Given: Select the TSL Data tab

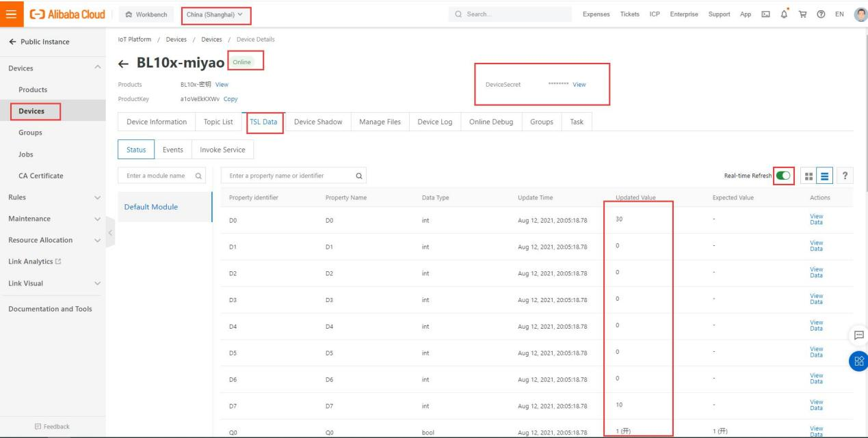Looking at the screenshot, I should click(x=264, y=122).
